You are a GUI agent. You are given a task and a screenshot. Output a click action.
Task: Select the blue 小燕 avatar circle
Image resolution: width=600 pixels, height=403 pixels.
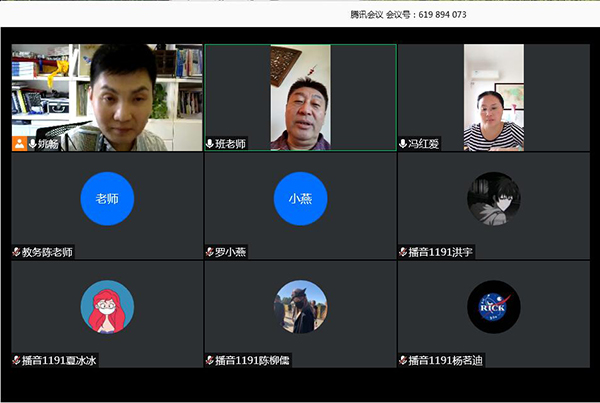[300, 199]
